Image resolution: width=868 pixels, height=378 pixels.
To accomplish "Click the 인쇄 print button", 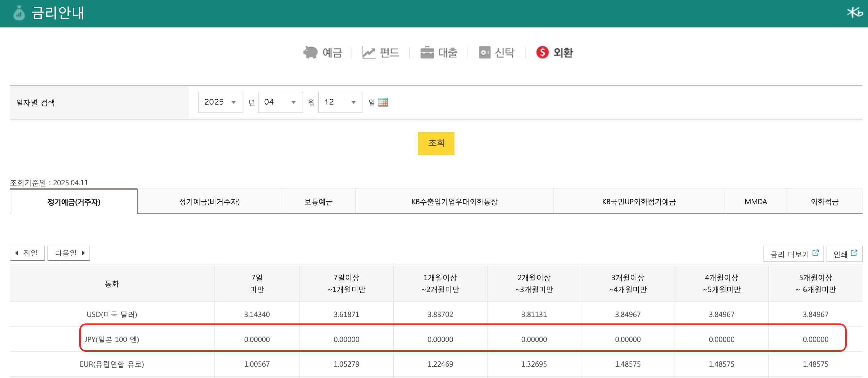I will click(844, 254).
